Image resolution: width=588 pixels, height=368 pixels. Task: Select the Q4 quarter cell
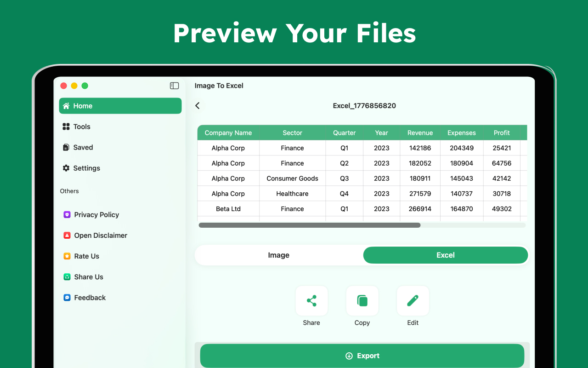pyautogui.click(x=345, y=194)
